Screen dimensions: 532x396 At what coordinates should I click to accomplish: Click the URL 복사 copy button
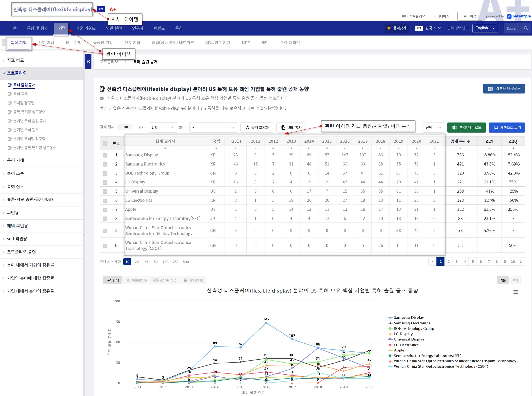(x=291, y=127)
